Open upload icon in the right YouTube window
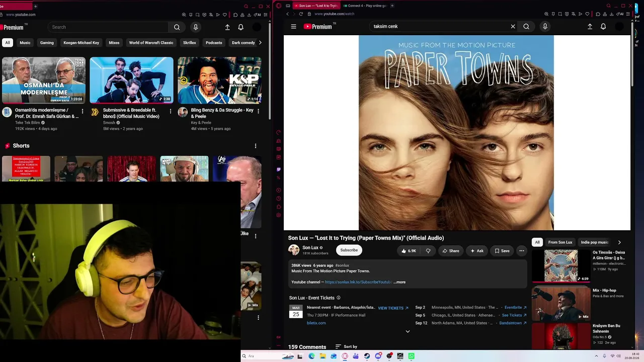This screenshot has width=644, height=362. pyautogui.click(x=590, y=27)
